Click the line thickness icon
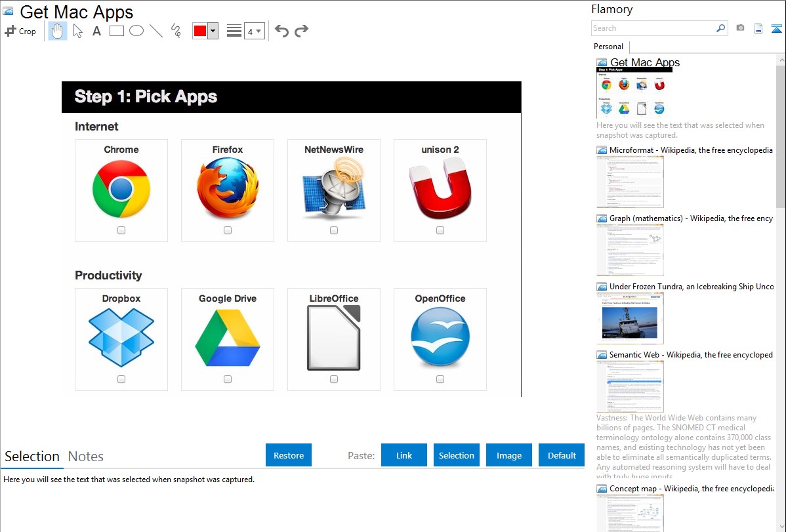 click(x=234, y=31)
